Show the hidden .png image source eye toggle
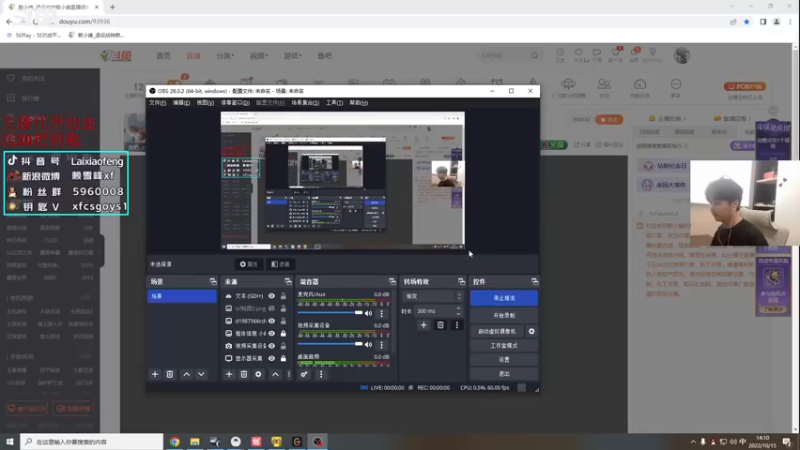 point(271,308)
